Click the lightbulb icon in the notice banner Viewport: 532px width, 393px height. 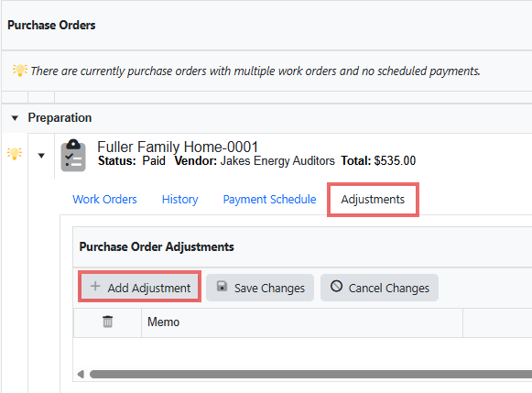pos(19,70)
